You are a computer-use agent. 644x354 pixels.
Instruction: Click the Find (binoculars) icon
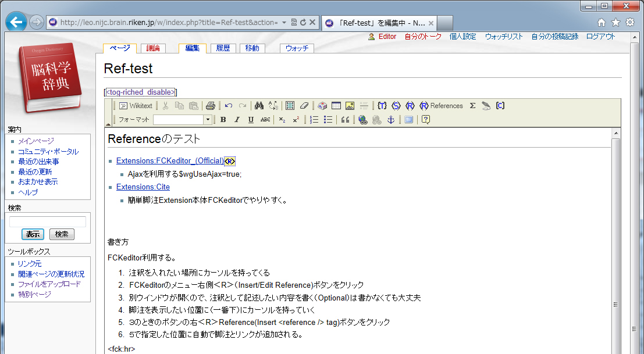tap(259, 106)
